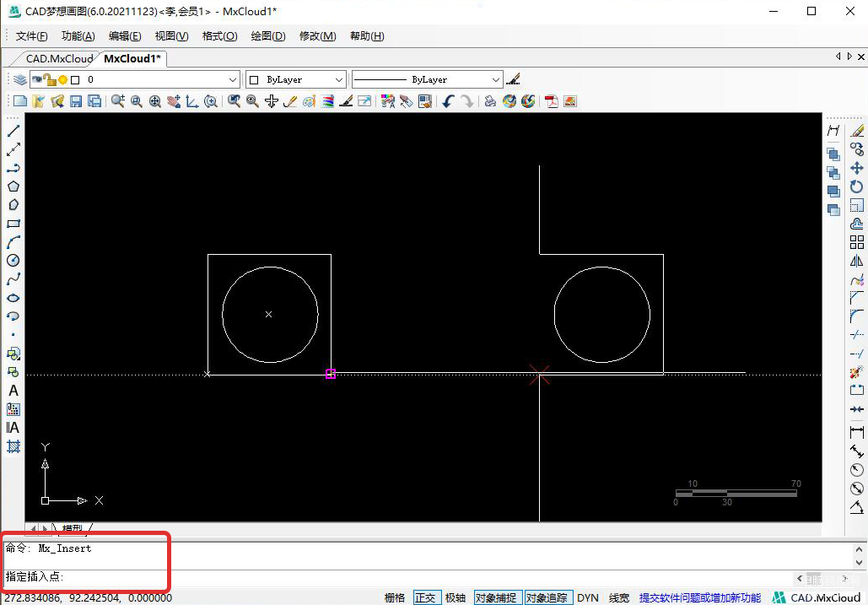Image resolution: width=868 pixels, height=605 pixels.
Task: Toggle 线宽 lineweight display
Action: pyautogui.click(x=619, y=597)
